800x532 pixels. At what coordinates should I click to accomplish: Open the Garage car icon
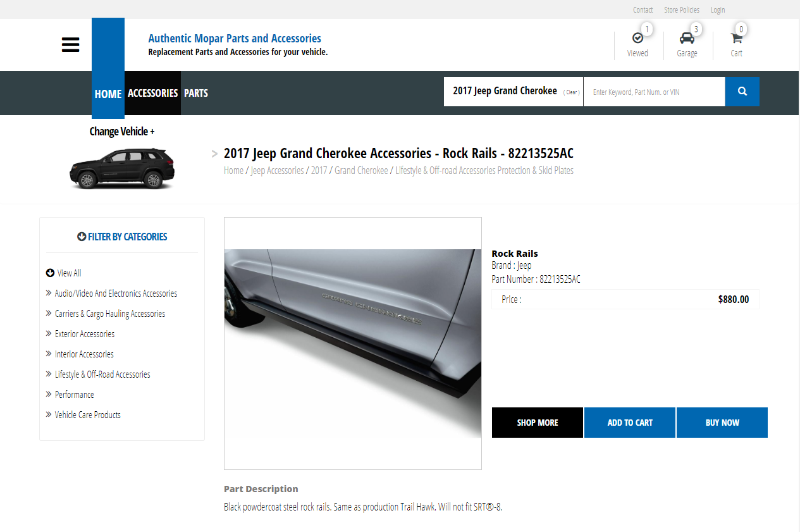click(687, 39)
